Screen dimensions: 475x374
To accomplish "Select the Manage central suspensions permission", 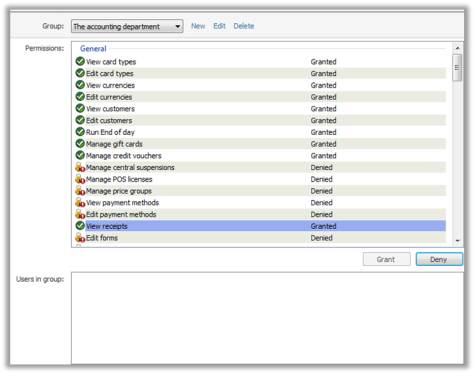I will tap(260, 167).
